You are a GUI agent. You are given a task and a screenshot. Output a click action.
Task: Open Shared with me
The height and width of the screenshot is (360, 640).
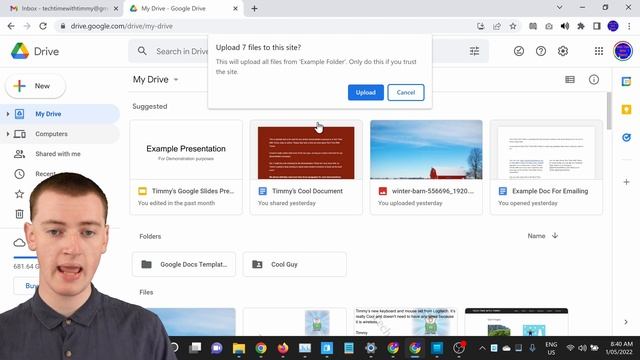(x=58, y=154)
